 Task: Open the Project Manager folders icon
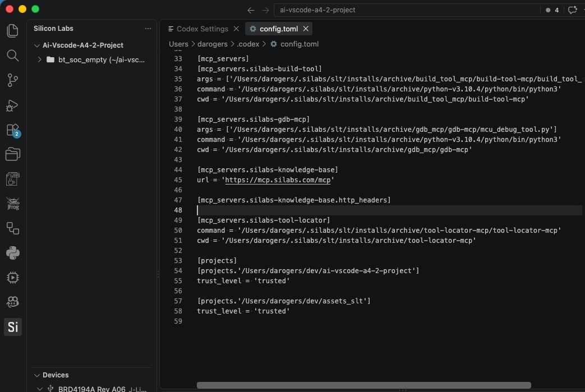(x=13, y=154)
